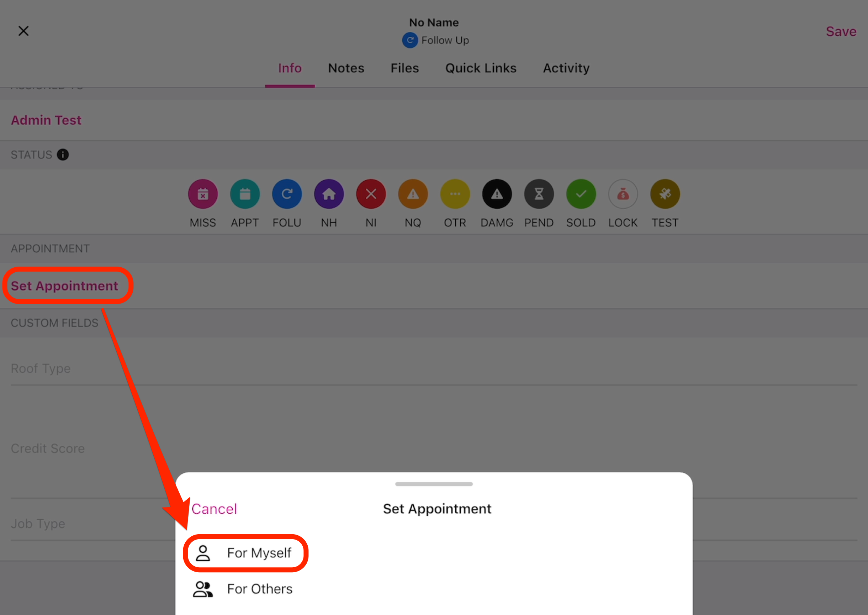Select the OTR yellow dots status
Image resolution: width=868 pixels, height=615 pixels.
coord(455,194)
